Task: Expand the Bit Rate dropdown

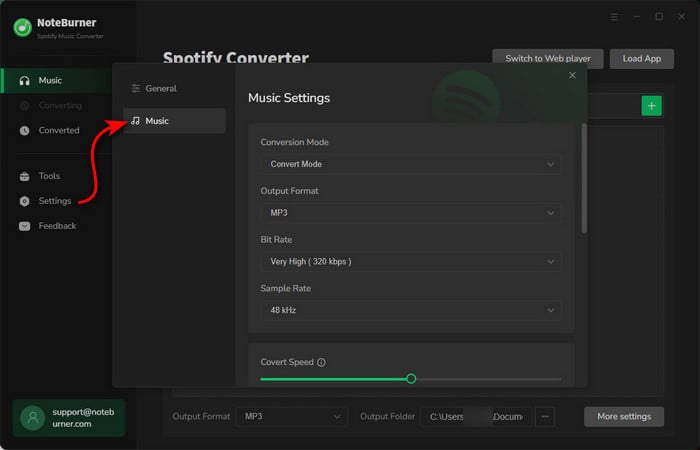Action: pos(411,262)
